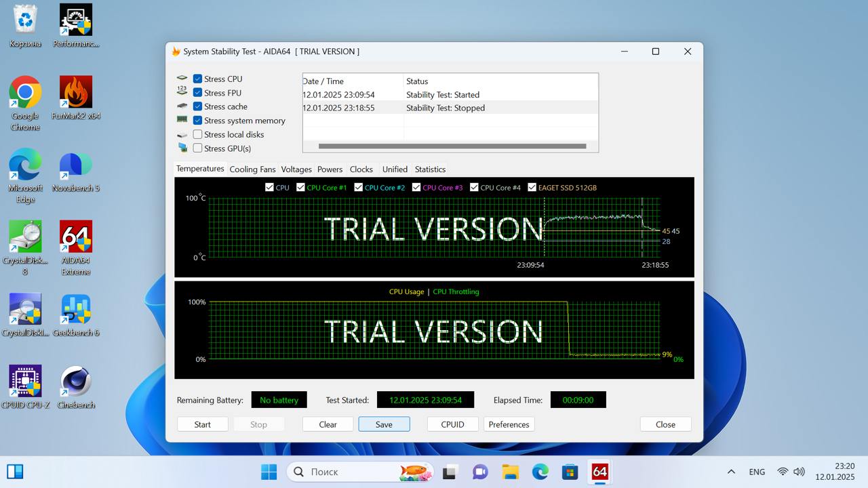Open the widgets panel in the taskbar corner
Image resolution: width=868 pixels, height=488 pixels.
15,472
